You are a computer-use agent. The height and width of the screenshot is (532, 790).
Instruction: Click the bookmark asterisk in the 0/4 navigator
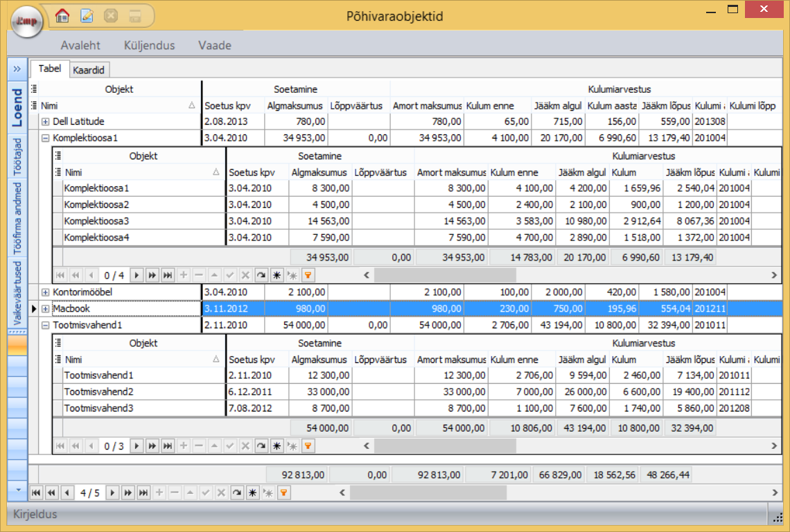tap(276, 275)
